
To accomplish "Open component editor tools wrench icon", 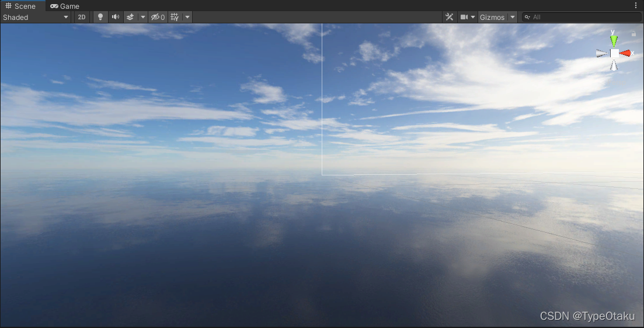I will [x=450, y=17].
